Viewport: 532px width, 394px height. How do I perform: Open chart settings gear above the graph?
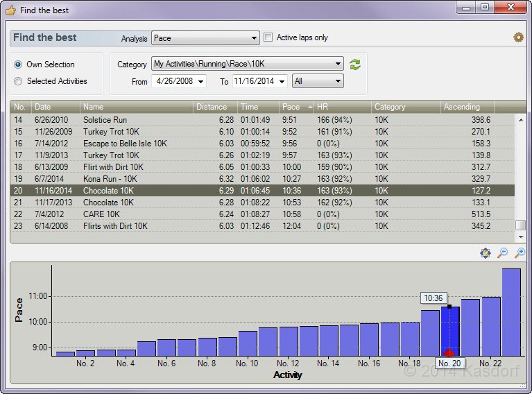486,253
